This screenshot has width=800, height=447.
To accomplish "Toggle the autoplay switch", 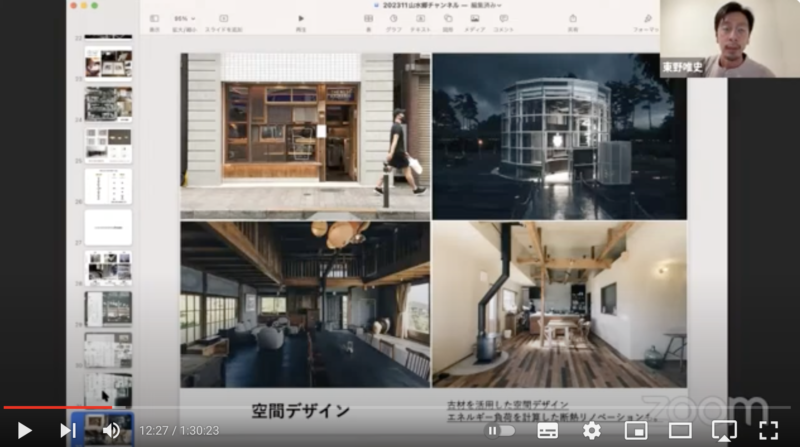I will coord(499,430).
